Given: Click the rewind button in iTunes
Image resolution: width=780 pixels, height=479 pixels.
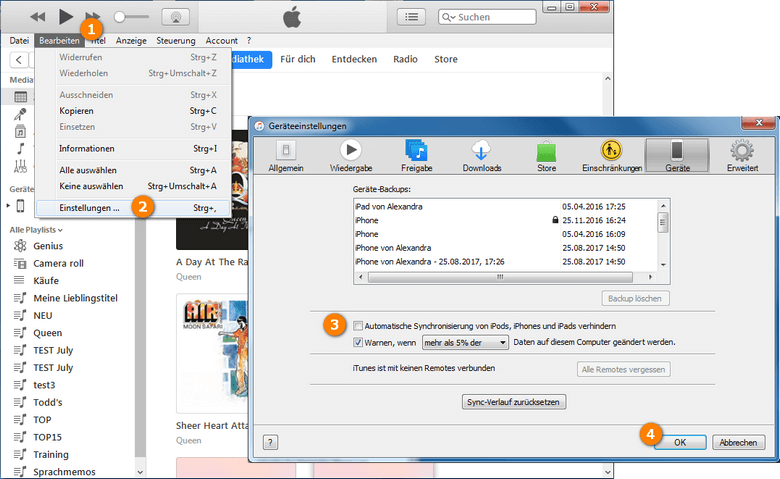Looking at the screenshot, I should (38, 17).
